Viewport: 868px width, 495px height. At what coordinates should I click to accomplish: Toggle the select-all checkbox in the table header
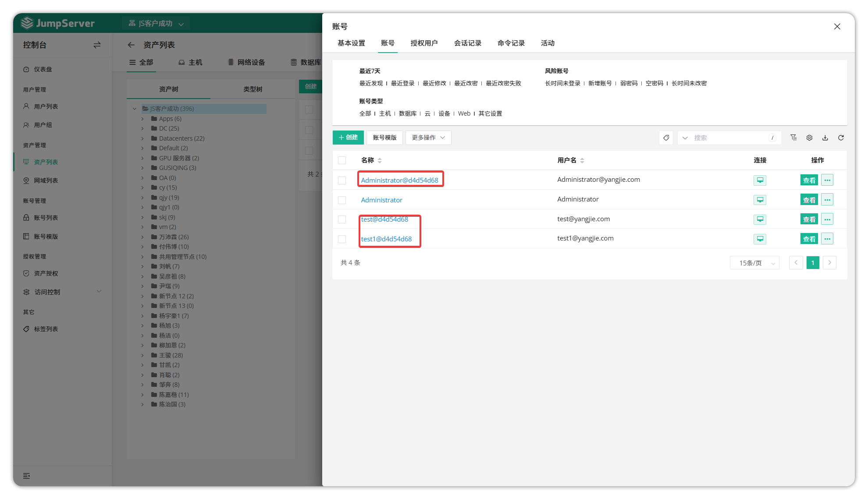pyautogui.click(x=342, y=160)
